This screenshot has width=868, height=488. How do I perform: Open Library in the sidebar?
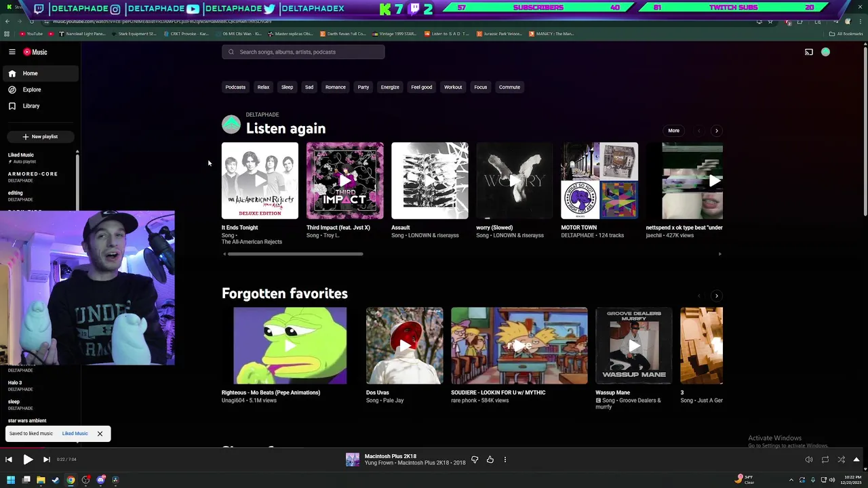click(x=39, y=106)
